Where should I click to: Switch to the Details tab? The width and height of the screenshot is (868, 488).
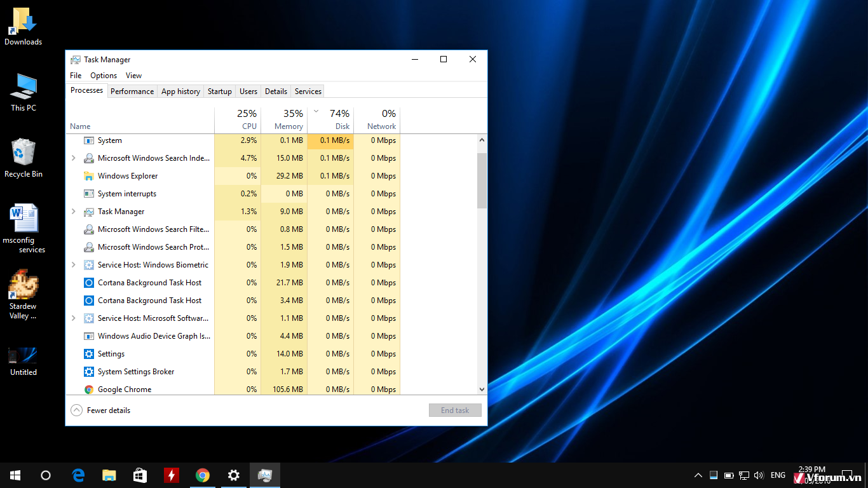click(x=276, y=91)
